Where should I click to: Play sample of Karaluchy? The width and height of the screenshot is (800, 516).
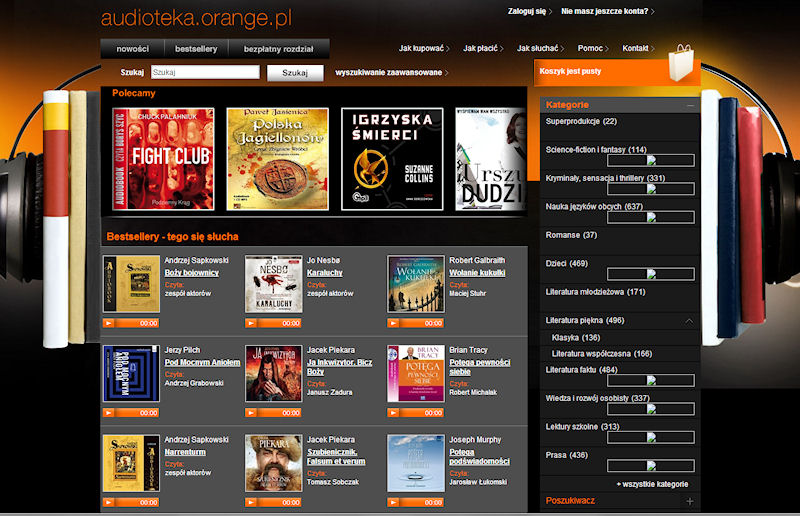pos(251,323)
